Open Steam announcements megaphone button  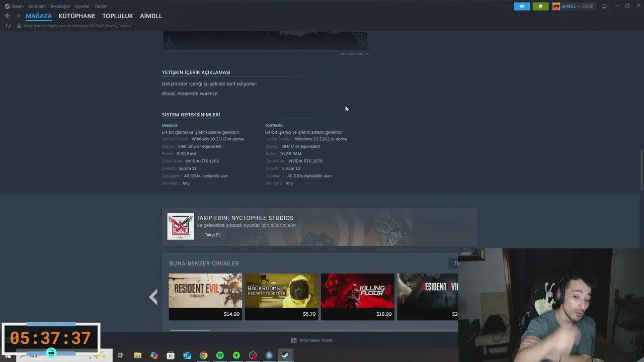522,6
